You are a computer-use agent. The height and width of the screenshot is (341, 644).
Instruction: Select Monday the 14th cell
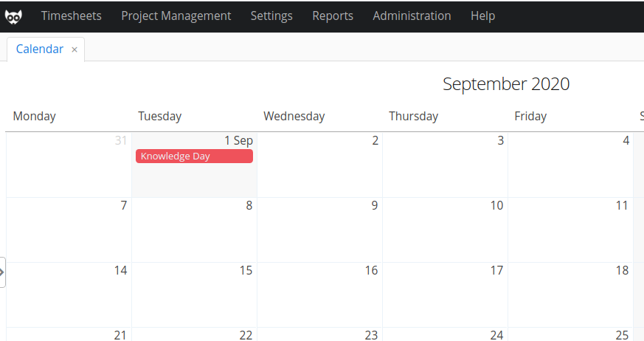[69, 295]
